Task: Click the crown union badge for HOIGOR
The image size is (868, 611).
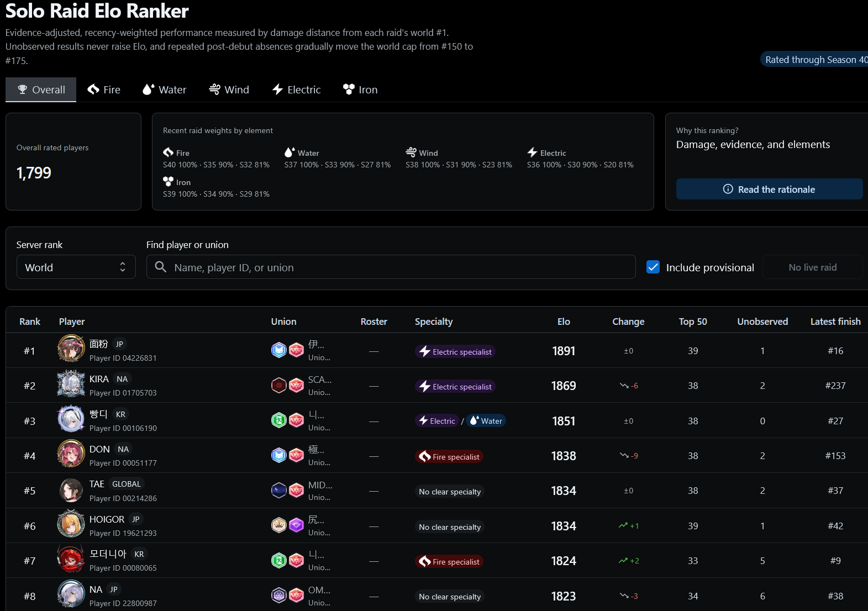Action: click(279, 525)
